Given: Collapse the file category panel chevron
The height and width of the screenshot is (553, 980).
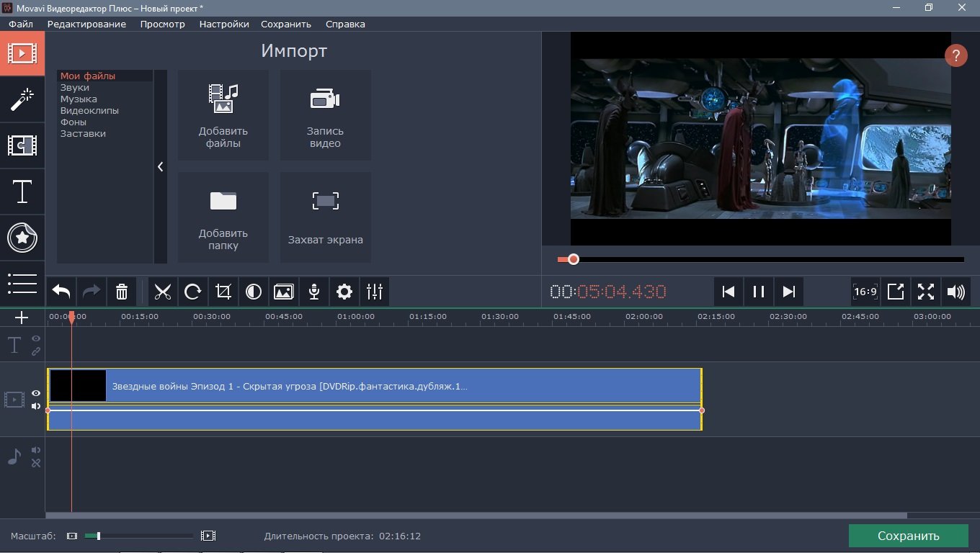Looking at the screenshot, I should pos(160,166).
